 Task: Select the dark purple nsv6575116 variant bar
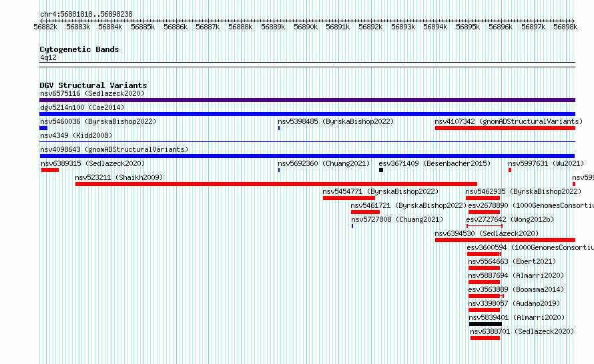click(307, 100)
